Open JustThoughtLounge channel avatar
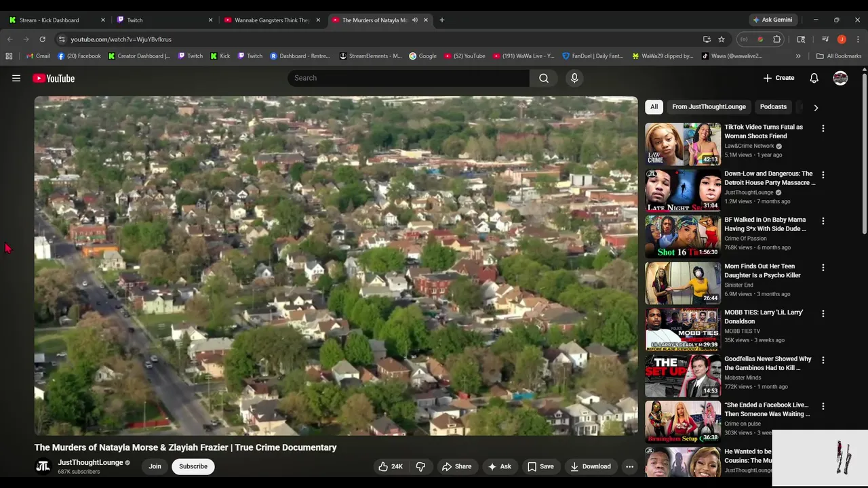 (43, 466)
